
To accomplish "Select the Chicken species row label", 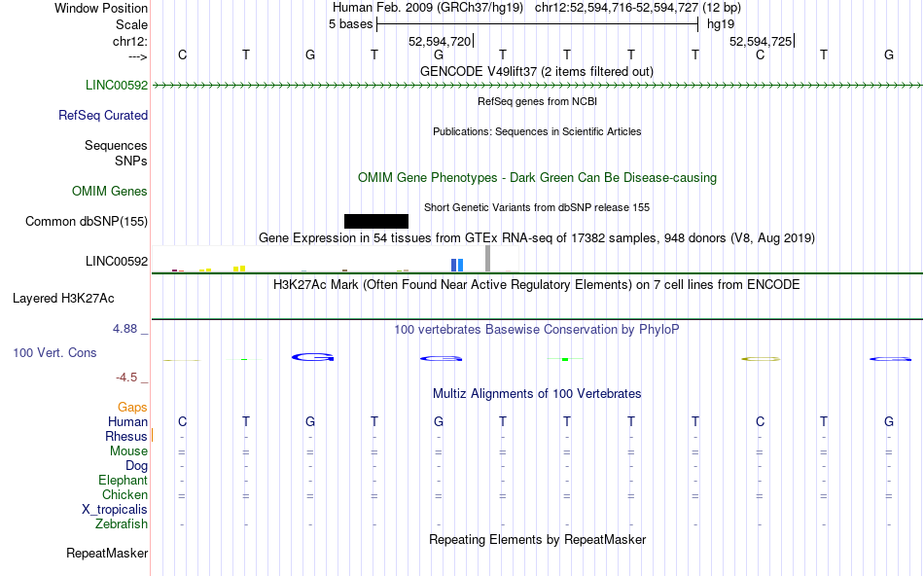I will pyautogui.click(x=124, y=494).
